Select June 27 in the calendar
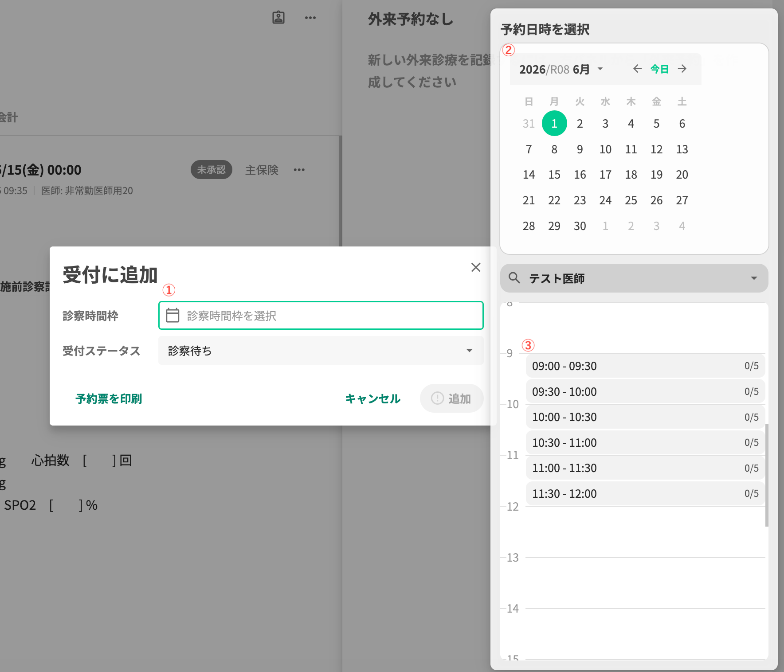 click(x=682, y=200)
